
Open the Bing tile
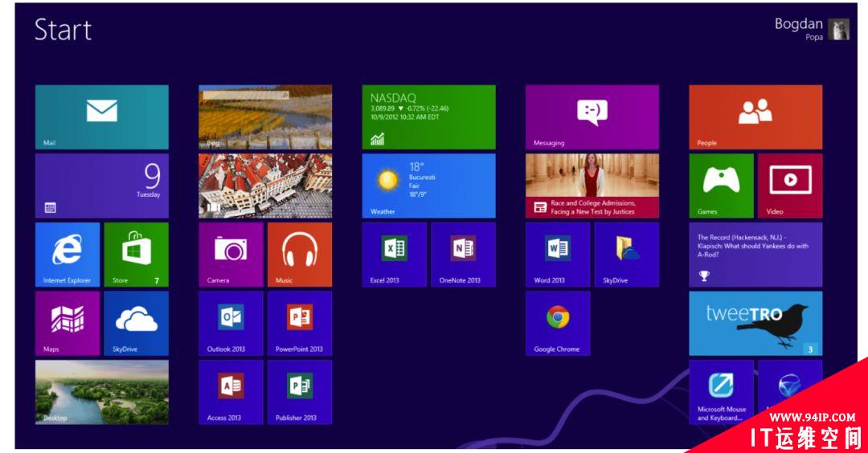click(265, 116)
